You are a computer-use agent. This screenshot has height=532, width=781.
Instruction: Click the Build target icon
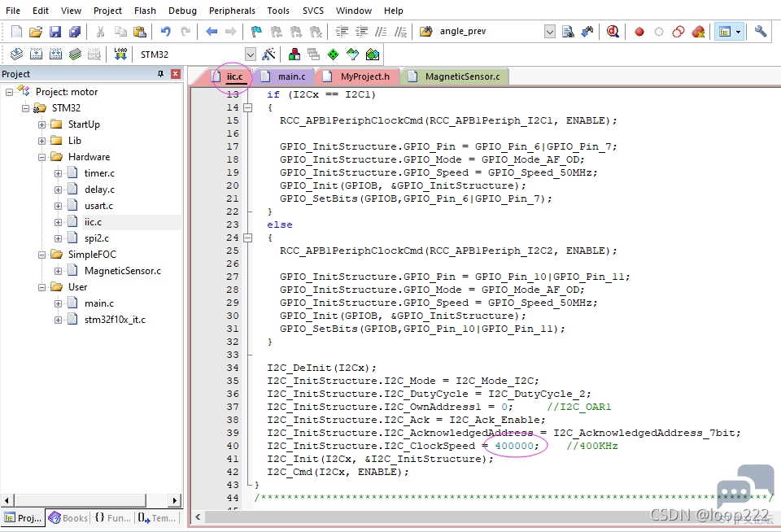click(x=36, y=55)
